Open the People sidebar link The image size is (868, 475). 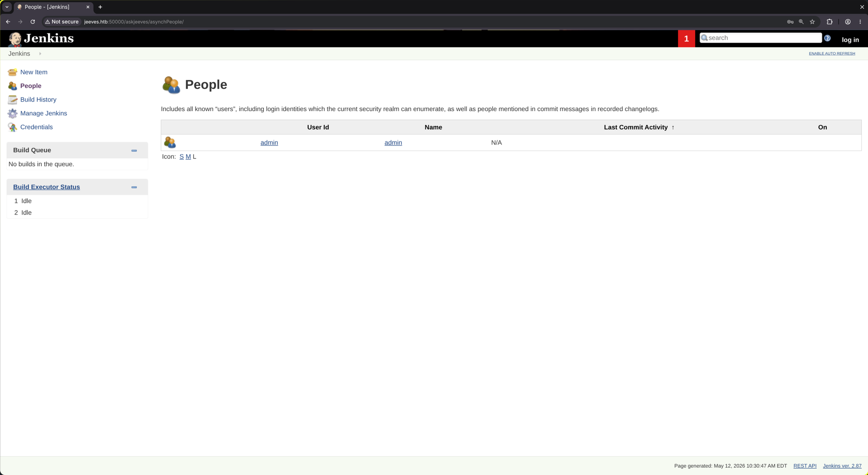point(31,86)
